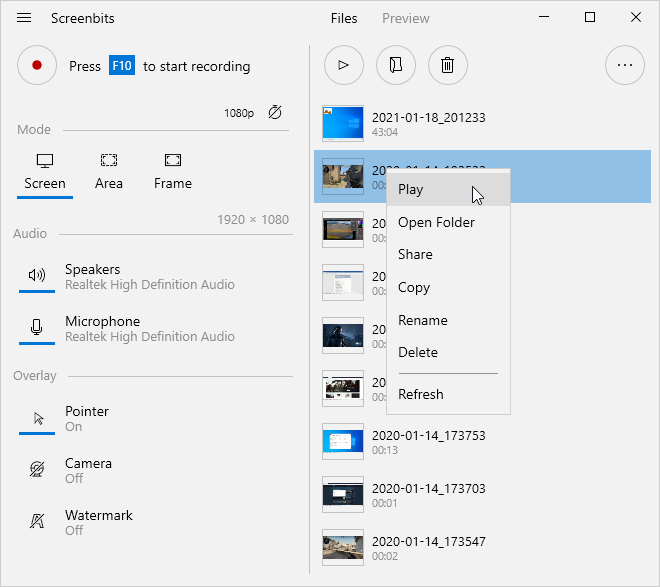Select recording 2020-01-14_173703
Image resolution: width=660 pixels, height=587 pixels.
coord(482,494)
